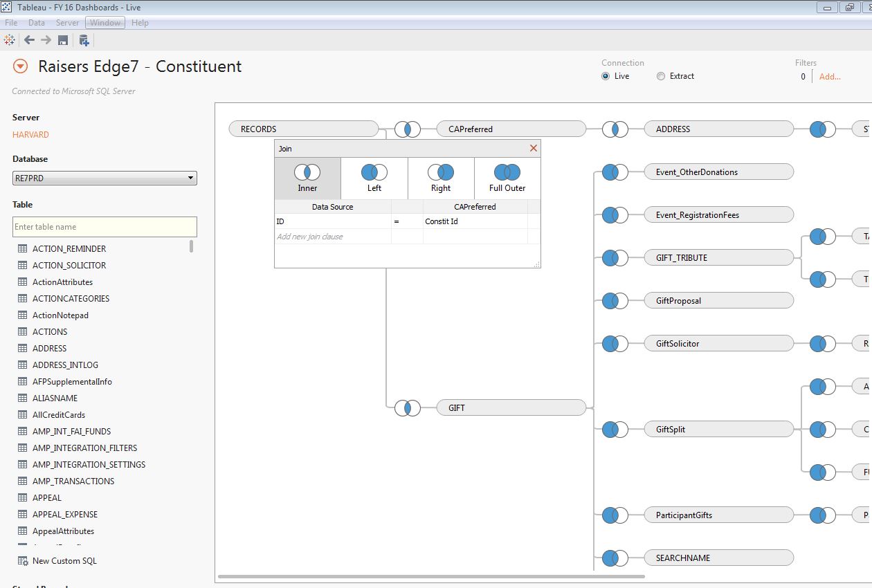Viewport: 872px width, 588px height.
Task: Open the join icon before Event_RegistrationFees
Action: pyautogui.click(x=615, y=215)
